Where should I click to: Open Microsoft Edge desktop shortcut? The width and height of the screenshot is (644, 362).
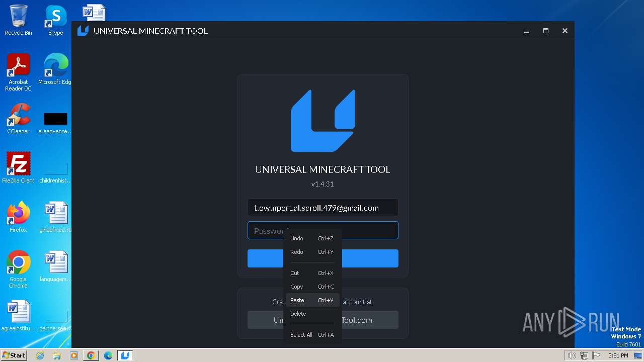pos(56,69)
